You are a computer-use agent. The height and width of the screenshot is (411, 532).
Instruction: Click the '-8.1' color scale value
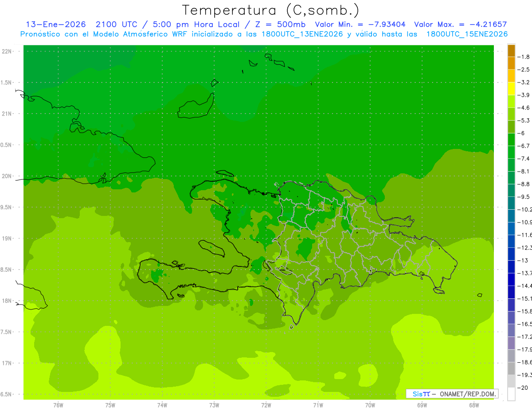coord(524,171)
